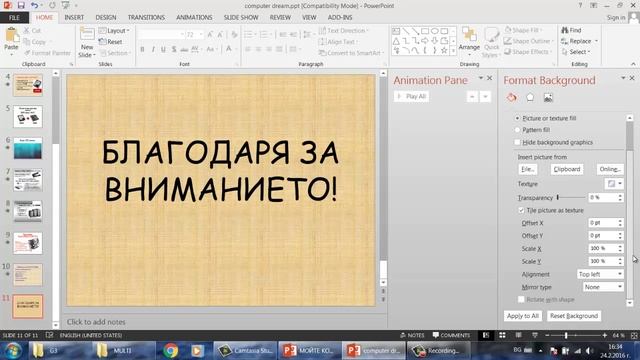Click Apply to All button
Viewport: 640px width, 360px height.
(x=523, y=316)
